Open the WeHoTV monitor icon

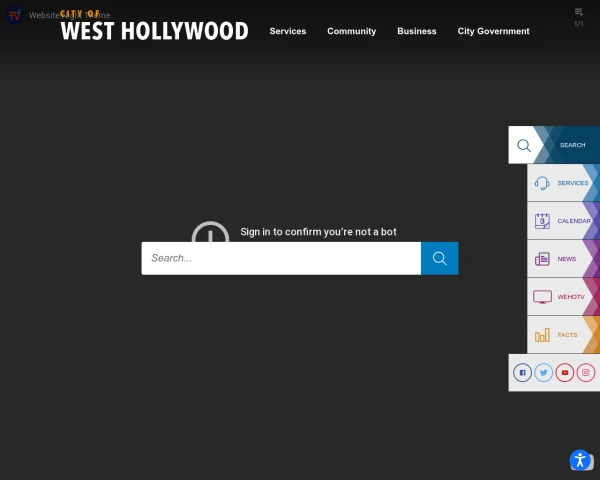[x=542, y=297]
